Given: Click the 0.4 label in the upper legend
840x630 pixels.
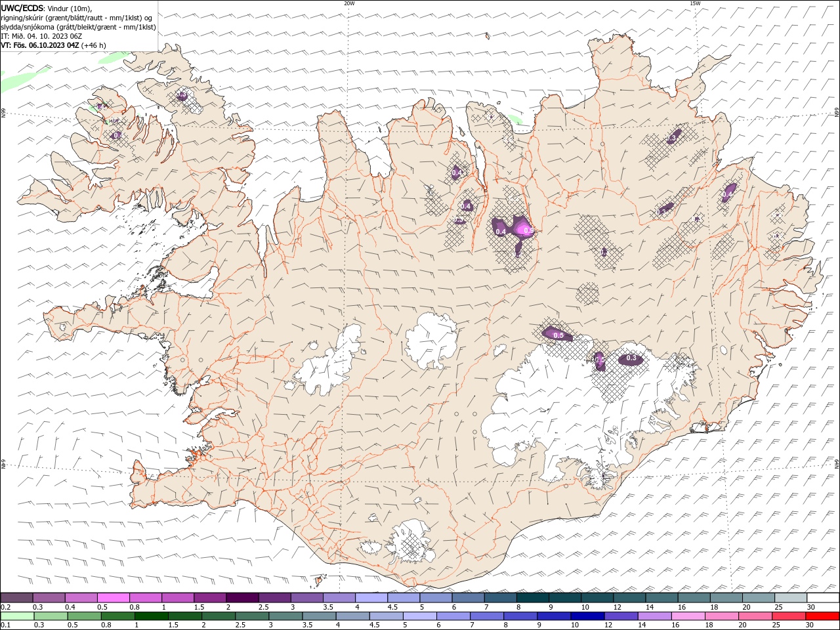Looking at the screenshot, I should click(70, 607).
